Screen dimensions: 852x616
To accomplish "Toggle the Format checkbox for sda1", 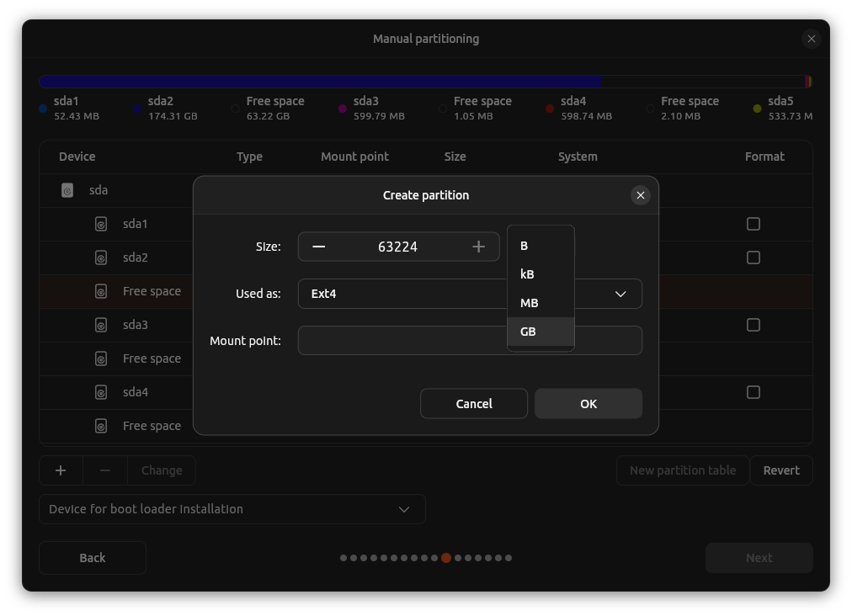I will (753, 224).
